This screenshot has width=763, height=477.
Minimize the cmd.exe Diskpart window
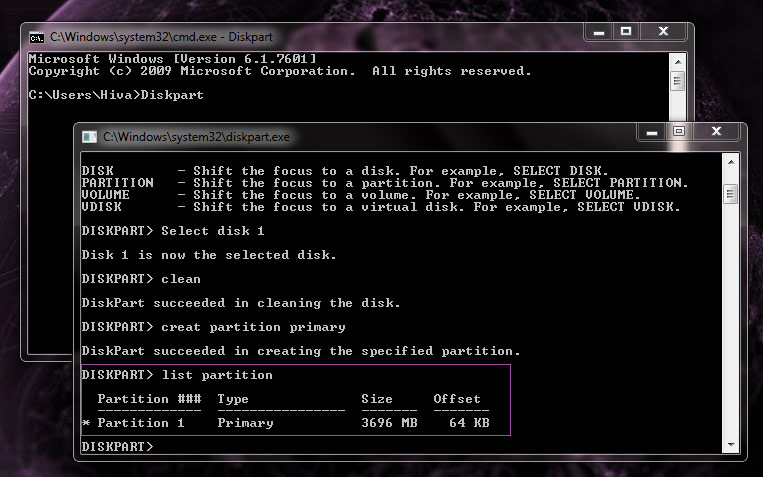click(597, 32)
